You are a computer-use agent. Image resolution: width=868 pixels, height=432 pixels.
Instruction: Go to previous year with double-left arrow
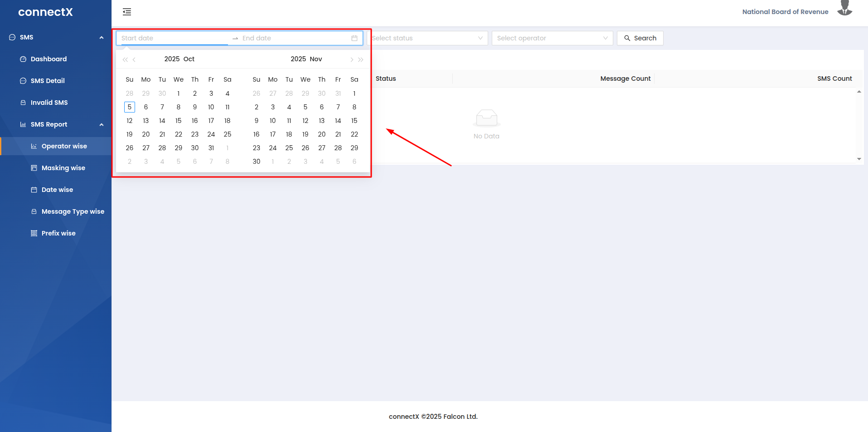pos(125,59)
